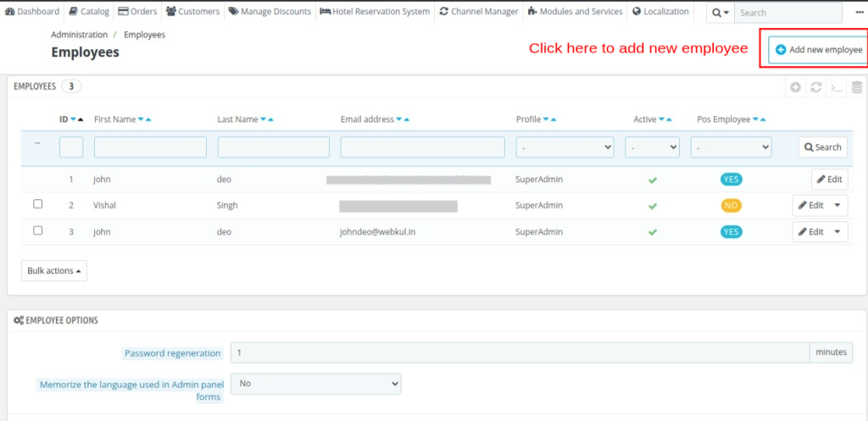Screen dimensions: 868x421
Task: Edit employee ID 3 john deo
Action: 810,232
